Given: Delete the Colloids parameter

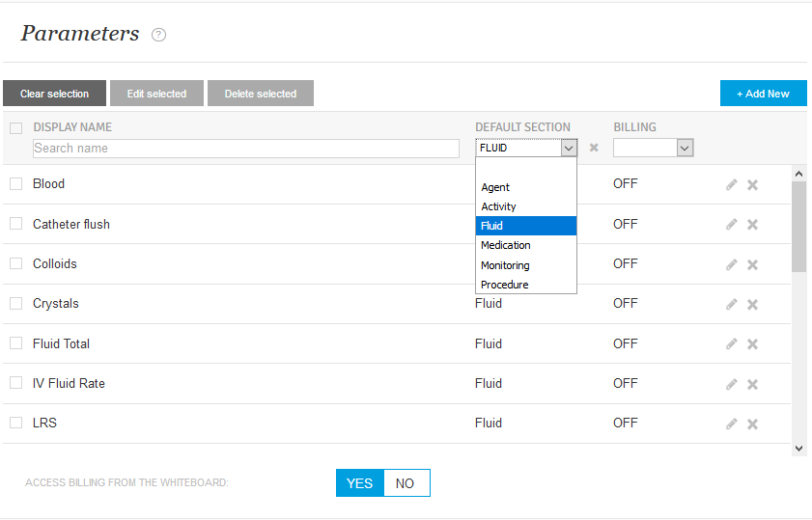Looking at the screenshot, I should click(x=752, y=265).
